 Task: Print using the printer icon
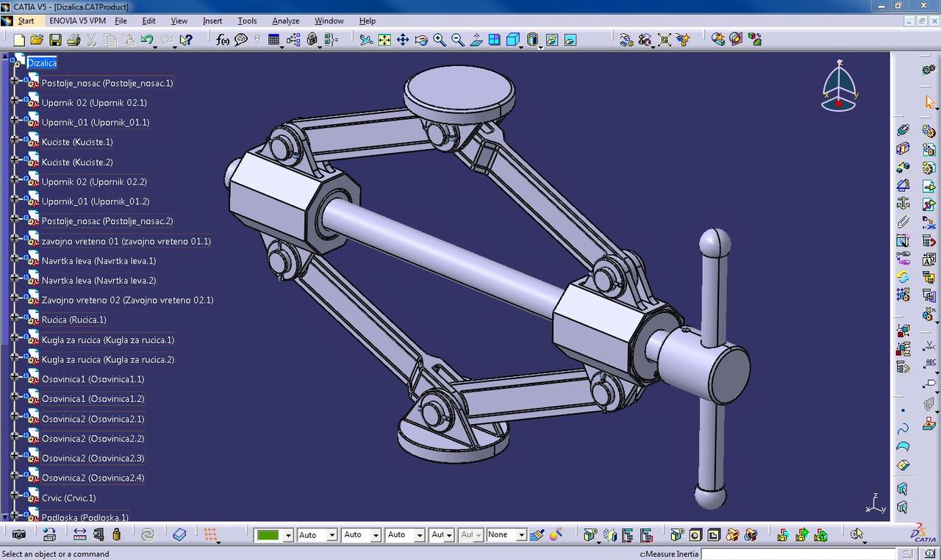pyautogui.click(x=74, y=40)
